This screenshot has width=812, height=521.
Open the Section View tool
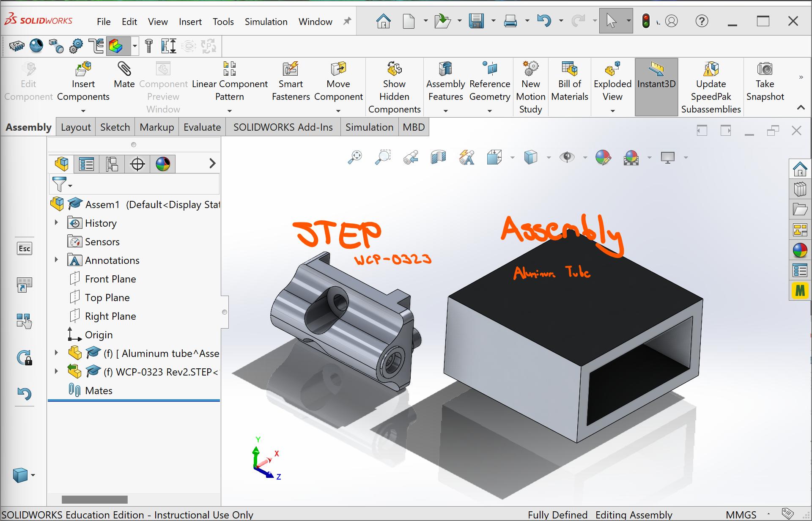pyautogui.click(x=438, y=157)
